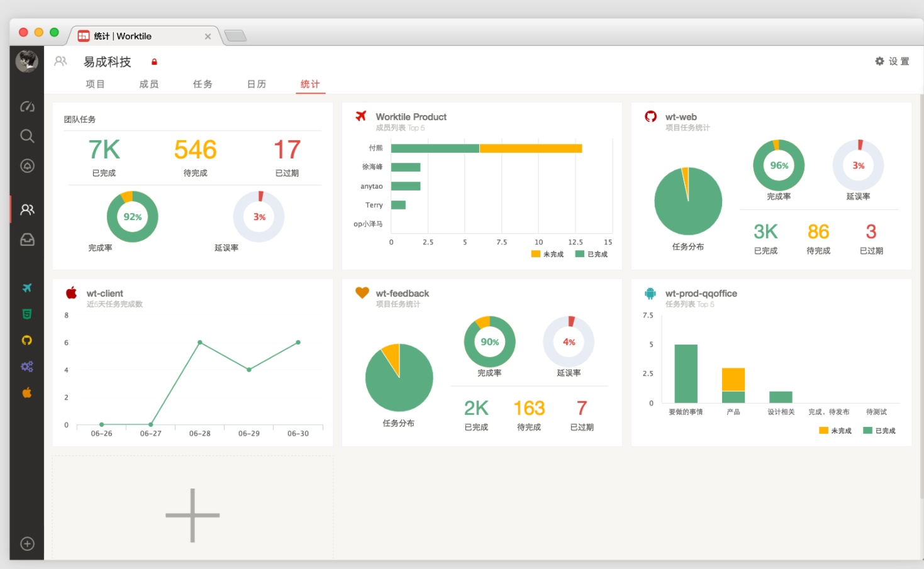This screenshot has width=924, height=569.
Task: Close the 统计 | Worktile browser tab
Action: [208, 36]
